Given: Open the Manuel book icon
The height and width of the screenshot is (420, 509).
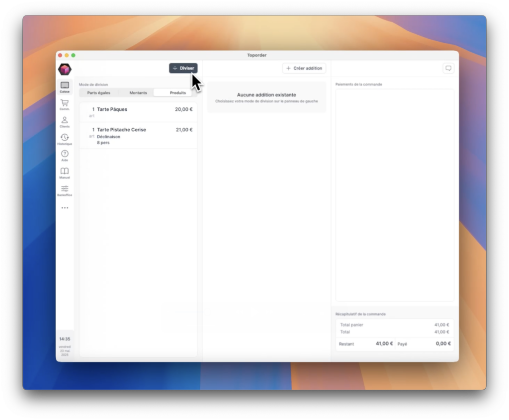Looking at the screenshot, I should point(65,171).
